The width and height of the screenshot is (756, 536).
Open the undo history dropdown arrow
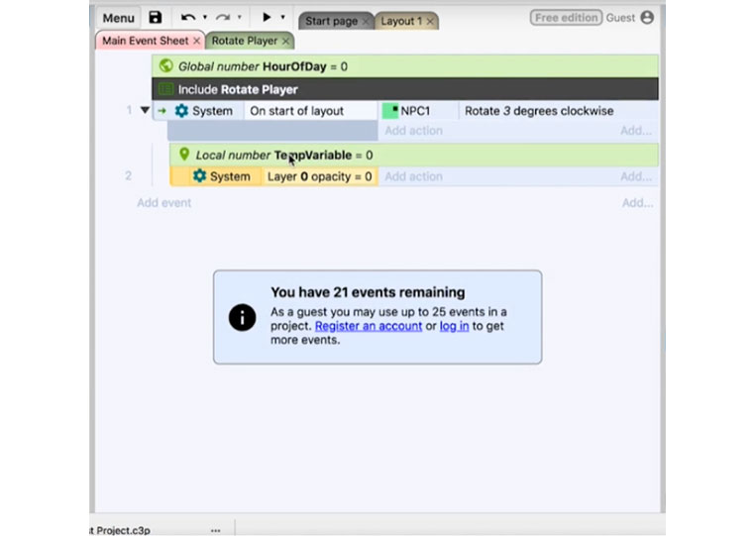tap(205, 18)
